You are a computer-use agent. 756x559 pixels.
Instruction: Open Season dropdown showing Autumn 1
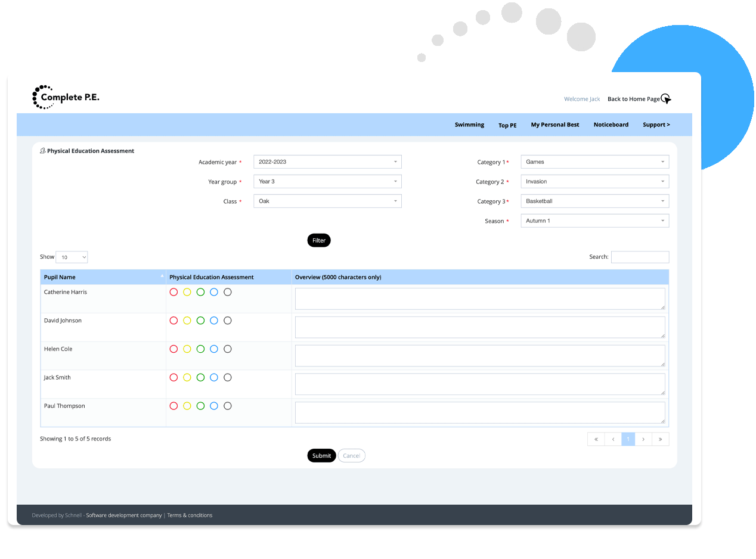pos(595,221)
